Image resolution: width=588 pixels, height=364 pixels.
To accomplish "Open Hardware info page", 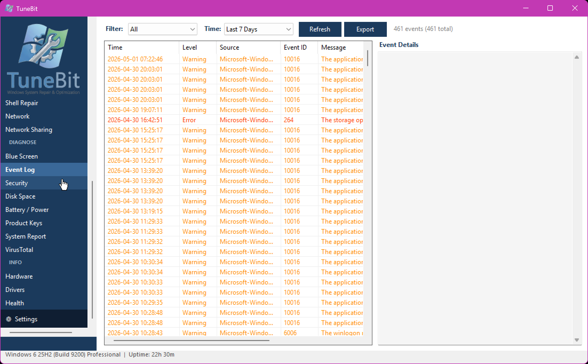I will (44, 276).
